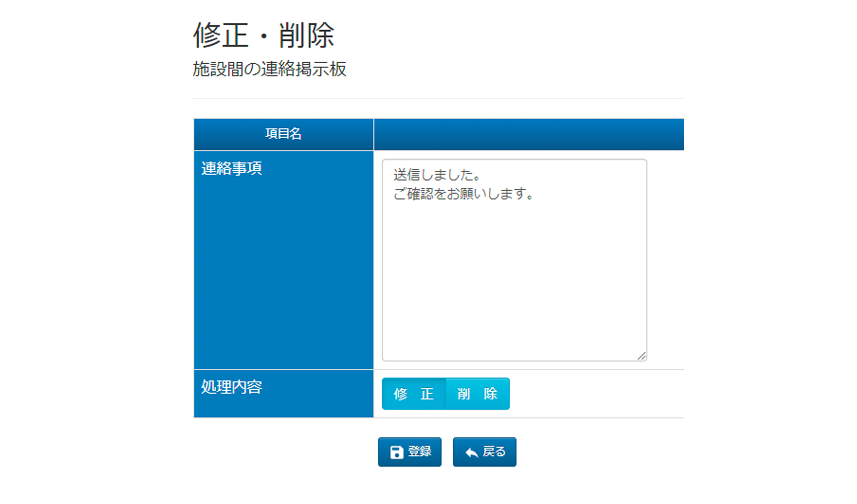Click the 項目名 column header
Screen dimensions: 857x504
tap(283, 134)
